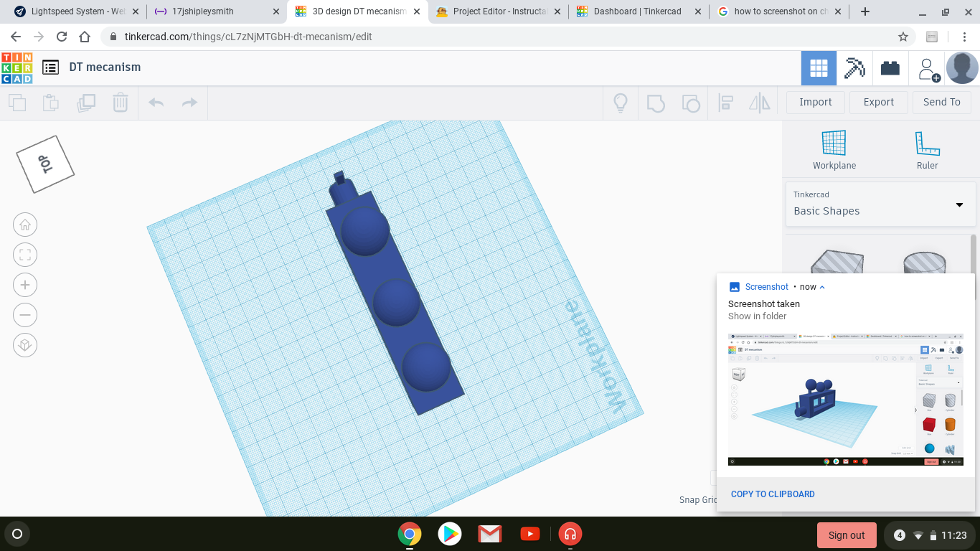
Task: Click the Fit all in view button
Action: tap(25, 255)
